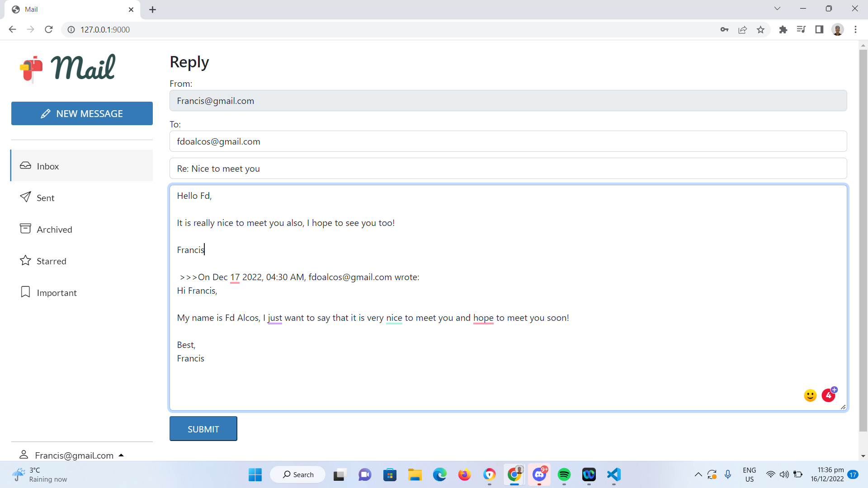Viewport: 868px width, 488px height.
Task: Submit the reply email
Action: click(x=203, y=429)
